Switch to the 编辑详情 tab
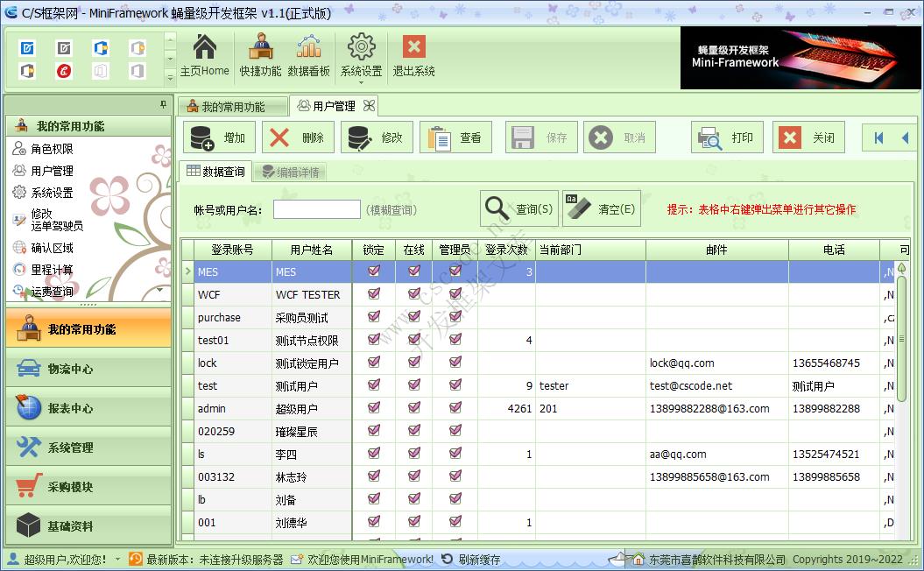 tap(290, 172)
